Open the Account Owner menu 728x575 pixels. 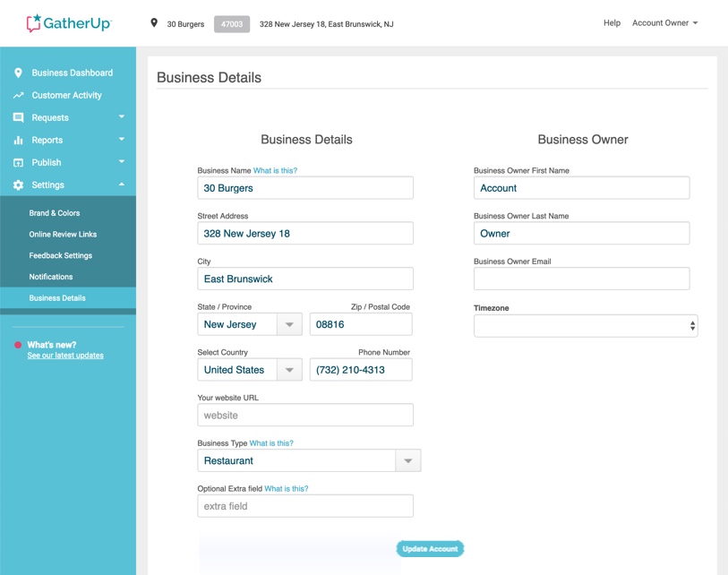662,22
